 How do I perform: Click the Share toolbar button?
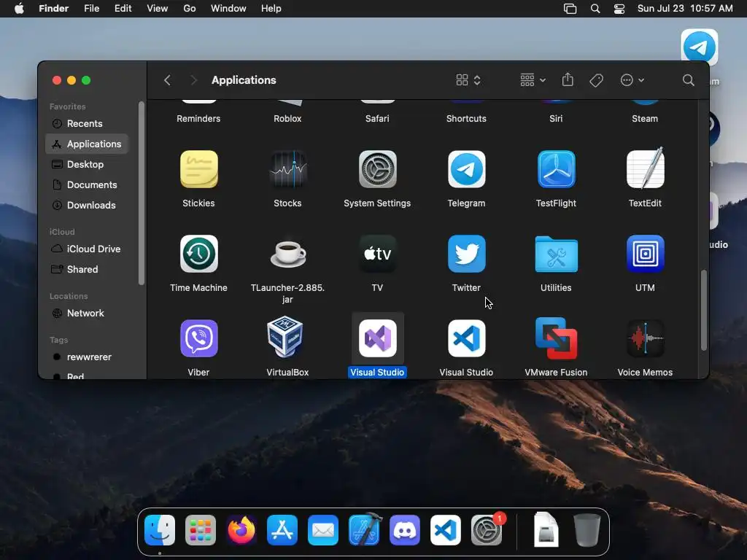pyautogui.click(x=568, y=80)
